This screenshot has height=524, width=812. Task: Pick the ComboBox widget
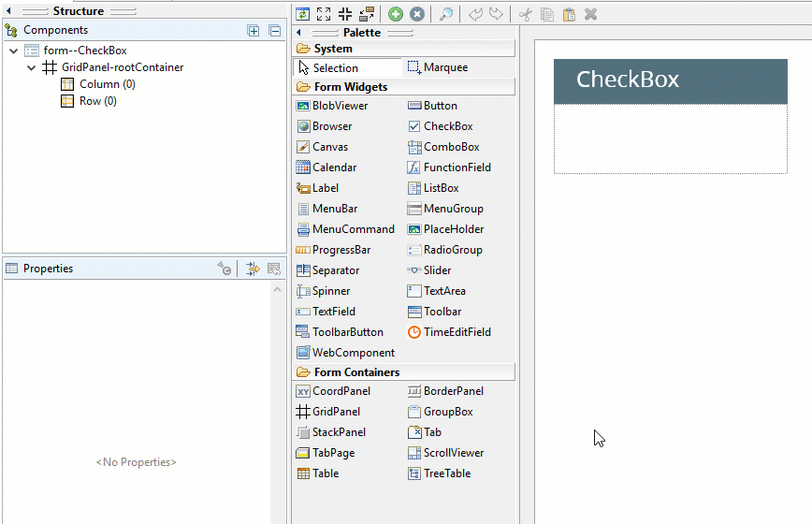(443, 147)
